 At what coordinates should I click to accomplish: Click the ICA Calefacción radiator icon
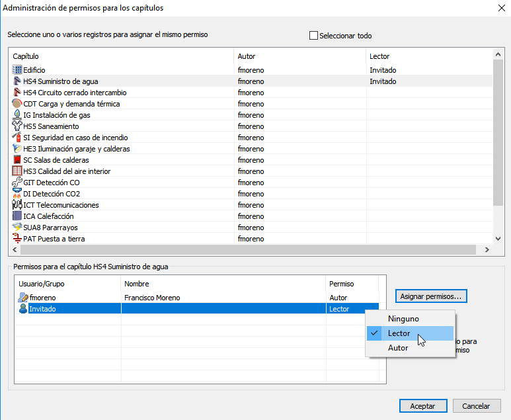tap(17, 216)
